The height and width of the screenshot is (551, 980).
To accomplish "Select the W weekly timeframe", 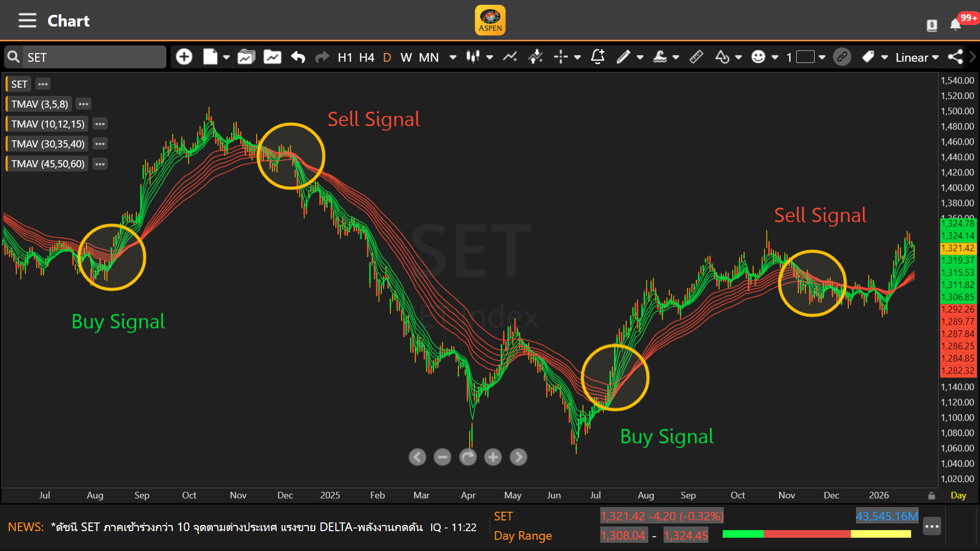I will pos(406,57).
